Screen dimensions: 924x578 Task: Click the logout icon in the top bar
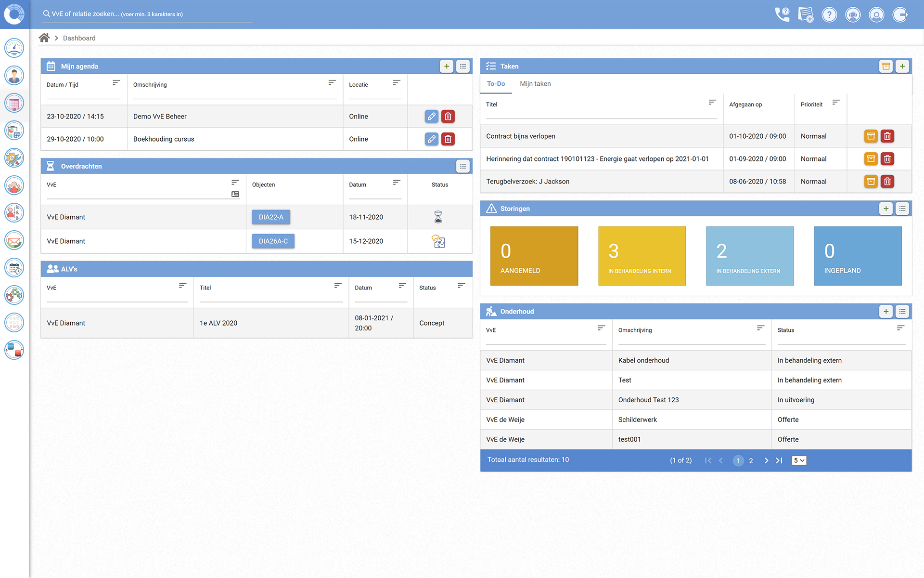(x=900, y=14)
